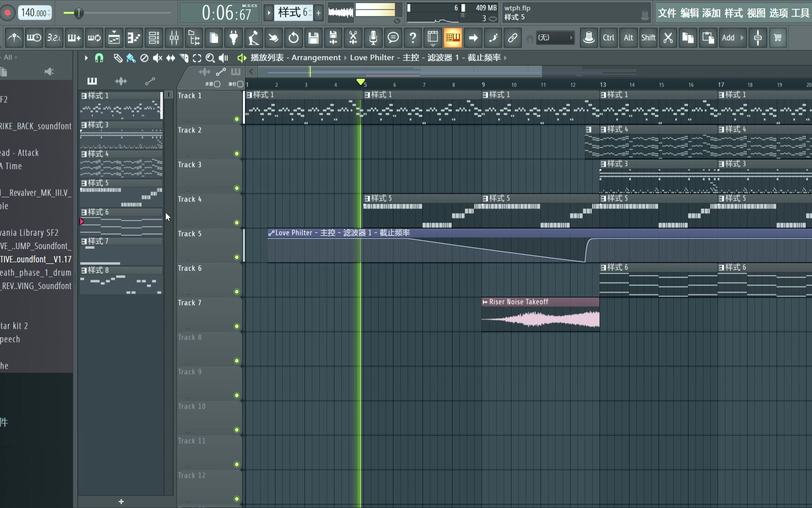Viewport: 812px width, 508px height.
Task: Click the help question mark icon
Action: coord(413,37)
